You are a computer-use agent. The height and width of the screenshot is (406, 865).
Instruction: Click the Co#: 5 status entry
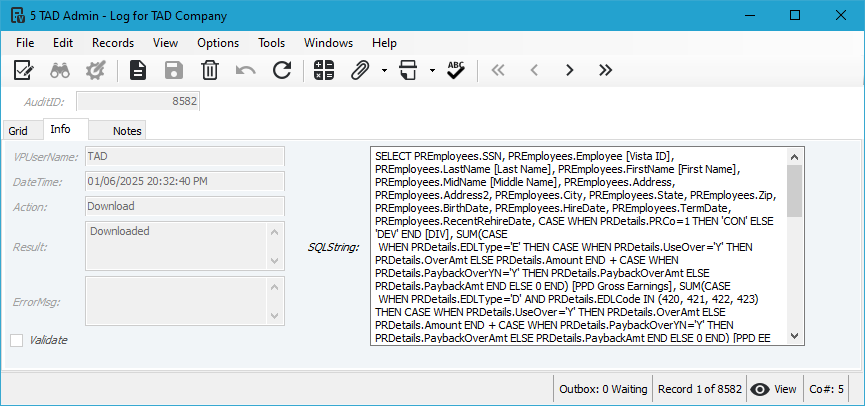point(826,389)
